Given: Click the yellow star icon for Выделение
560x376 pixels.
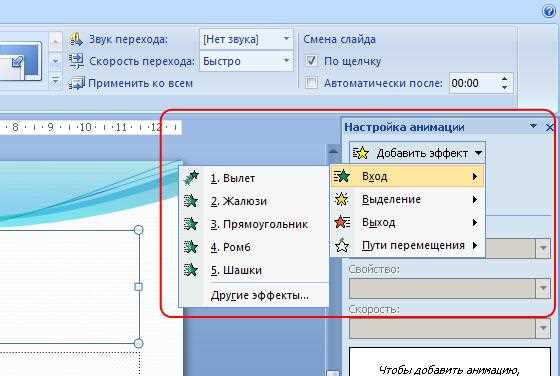Looking at the screenshot, I should (x=341, y=199).
